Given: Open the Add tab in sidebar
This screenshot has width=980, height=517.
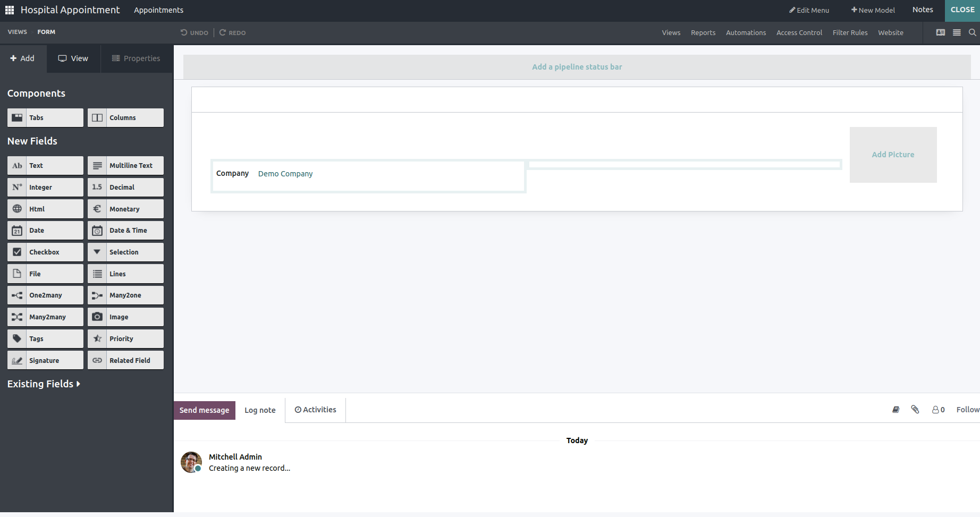Looking at the screenshot, I should point(23,58).
